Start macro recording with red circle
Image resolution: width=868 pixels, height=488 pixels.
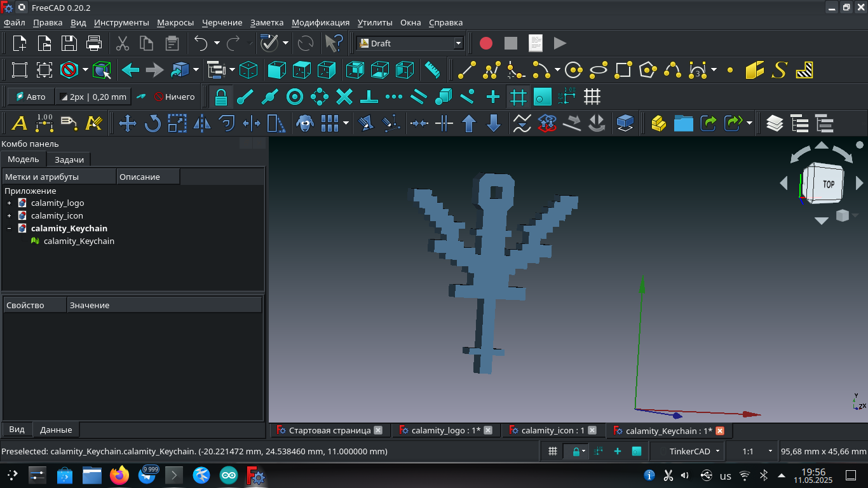pyautogui.click(x=486, y=43)
